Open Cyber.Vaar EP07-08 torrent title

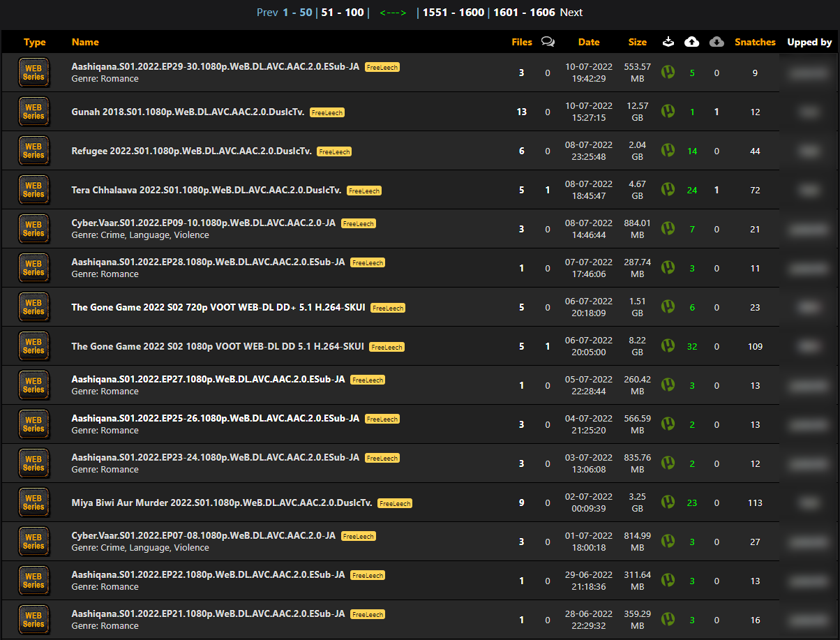click(x=204, y=536)
